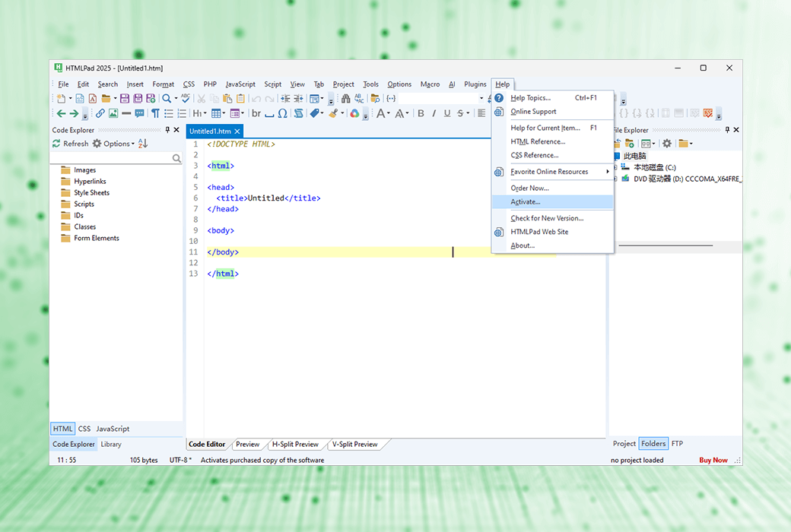Toggle the paragraph pilcrow button
This screenshot has height=532, width=791.
coord(155,113)
